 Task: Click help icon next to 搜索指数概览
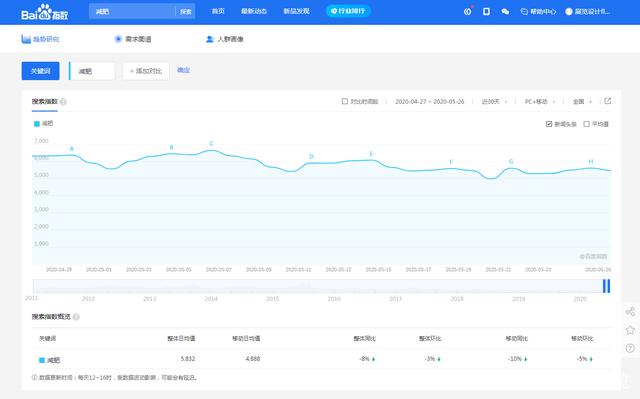(x=76, y=317)
